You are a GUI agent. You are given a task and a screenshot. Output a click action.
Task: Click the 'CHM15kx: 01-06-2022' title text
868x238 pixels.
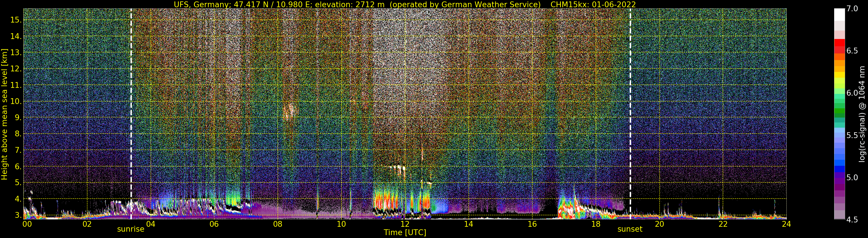click(x=593, y=4)
